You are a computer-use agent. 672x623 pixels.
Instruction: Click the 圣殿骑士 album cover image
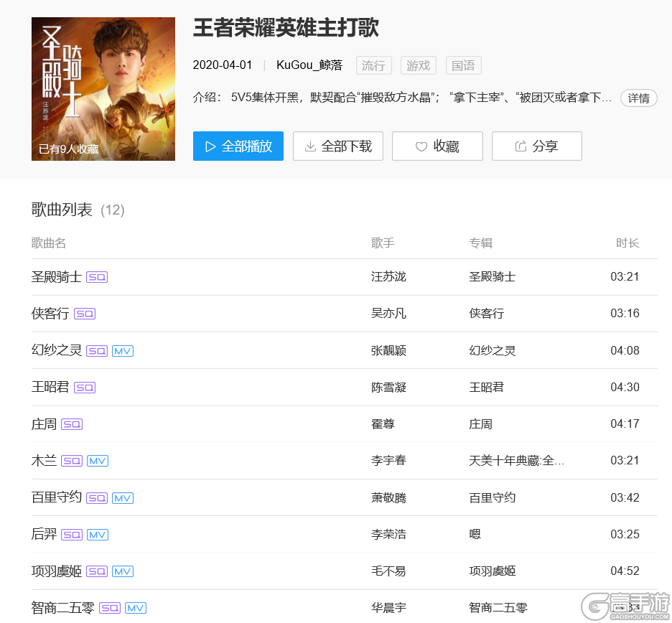click(103, 89)
